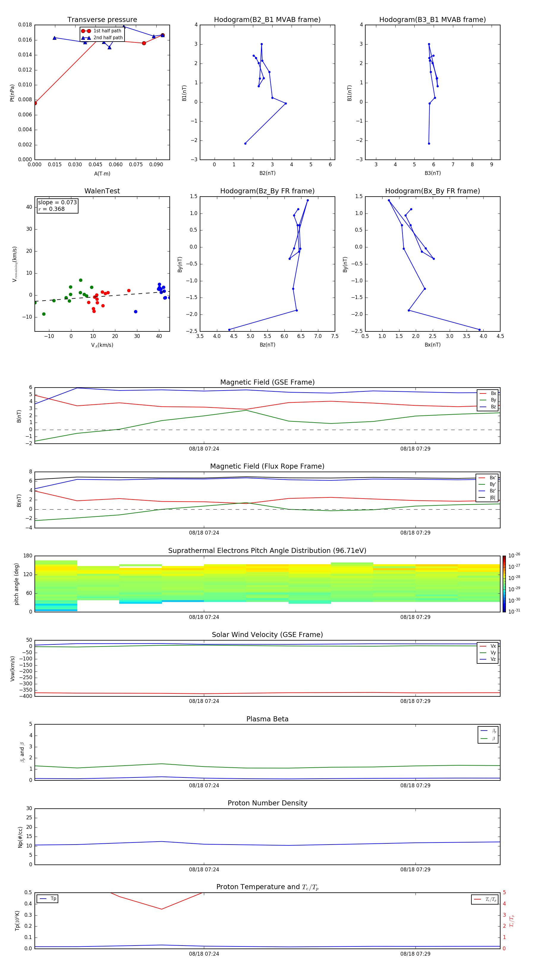This screenshot has width=535, height=980.
Task: Click the pitch angle colorbar
Action: tap(504, 584)
